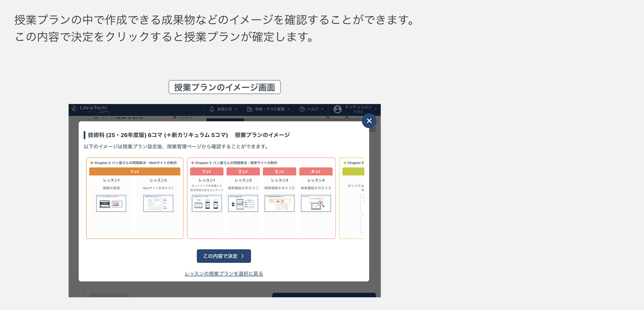Click レッスン4 label in Chapter 3

click(x=316, y=180)
